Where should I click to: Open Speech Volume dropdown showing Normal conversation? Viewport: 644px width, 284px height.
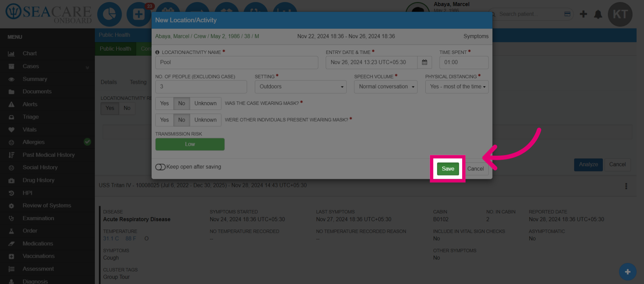coord(386,87)
